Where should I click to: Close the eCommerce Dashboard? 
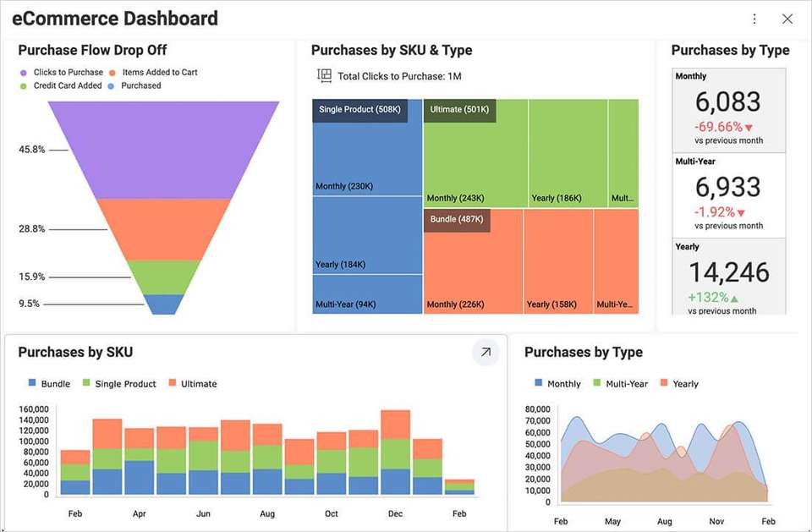pos(787,19)
